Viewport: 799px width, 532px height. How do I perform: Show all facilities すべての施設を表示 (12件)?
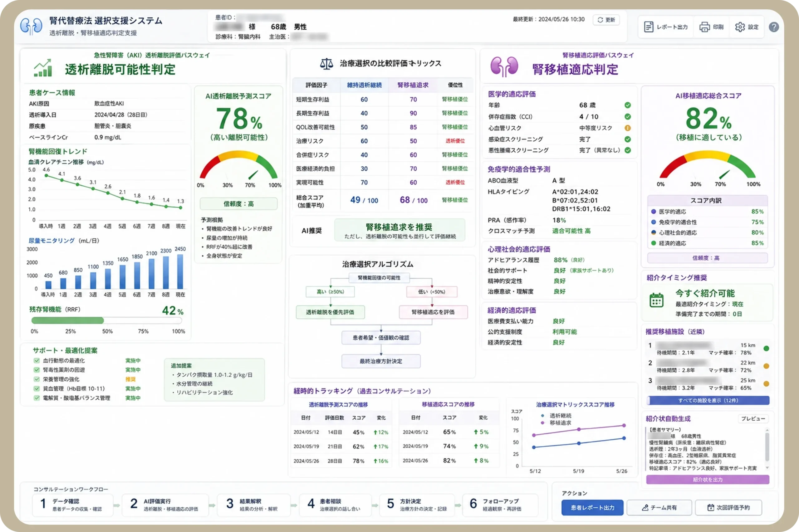pos(708,400)
